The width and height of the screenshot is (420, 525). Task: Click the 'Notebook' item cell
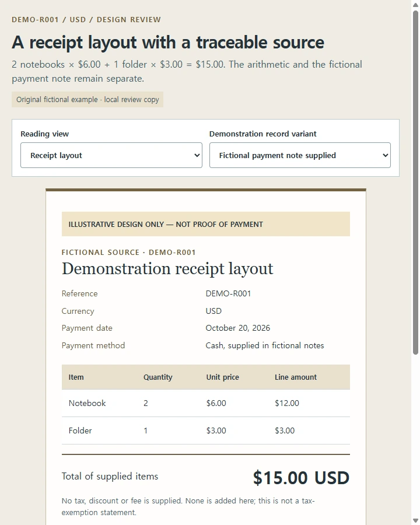pyautogui.click(x=87, y=403)
